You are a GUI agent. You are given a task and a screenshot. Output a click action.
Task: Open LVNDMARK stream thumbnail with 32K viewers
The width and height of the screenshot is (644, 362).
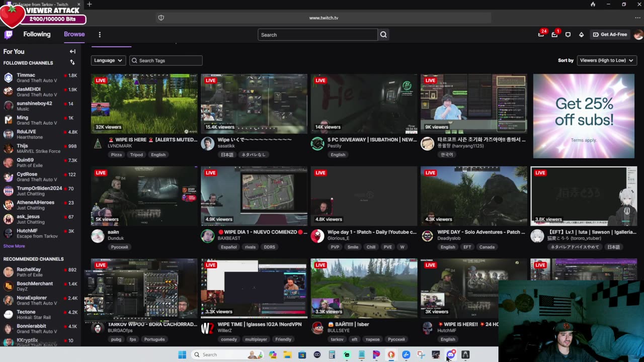[x=144, y=104]
